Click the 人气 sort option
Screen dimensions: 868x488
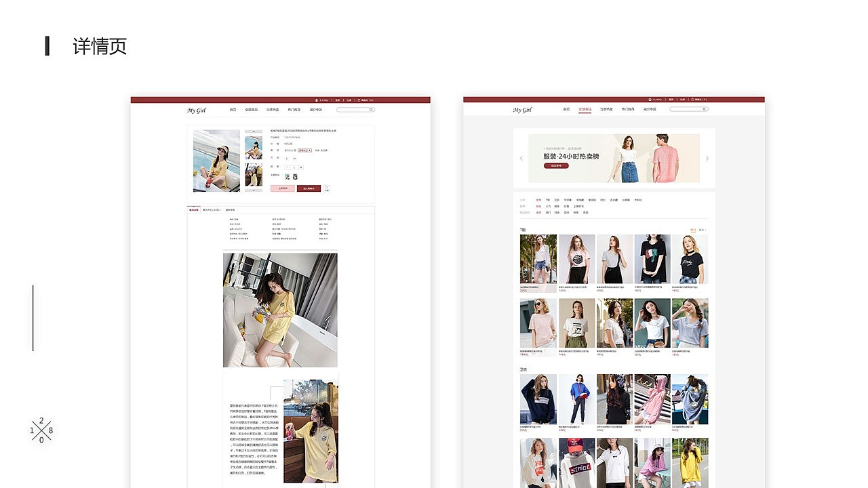pos(548,206)
